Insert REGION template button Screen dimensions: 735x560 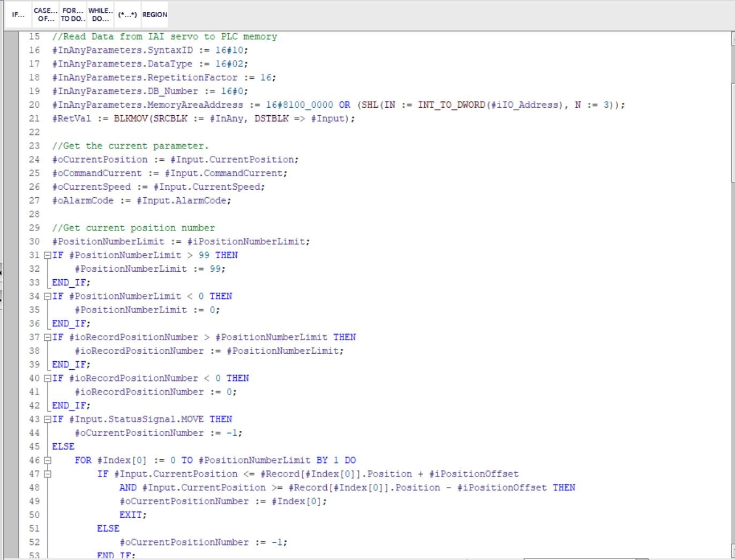tap(155, 14)
